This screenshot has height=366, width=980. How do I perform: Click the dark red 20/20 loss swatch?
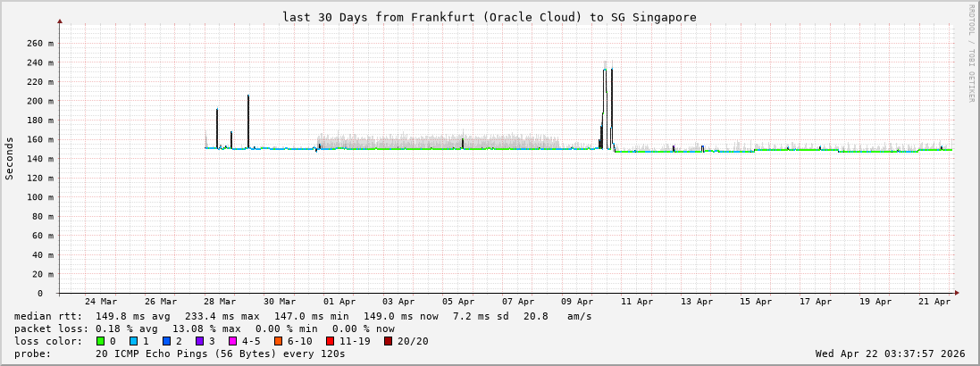tap(388, 341)
